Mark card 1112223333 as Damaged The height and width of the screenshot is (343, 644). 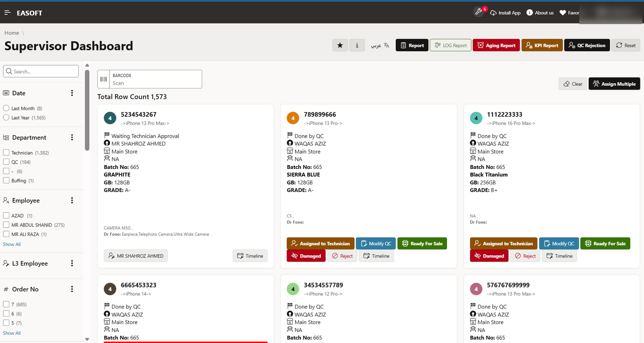click(489, 256)
